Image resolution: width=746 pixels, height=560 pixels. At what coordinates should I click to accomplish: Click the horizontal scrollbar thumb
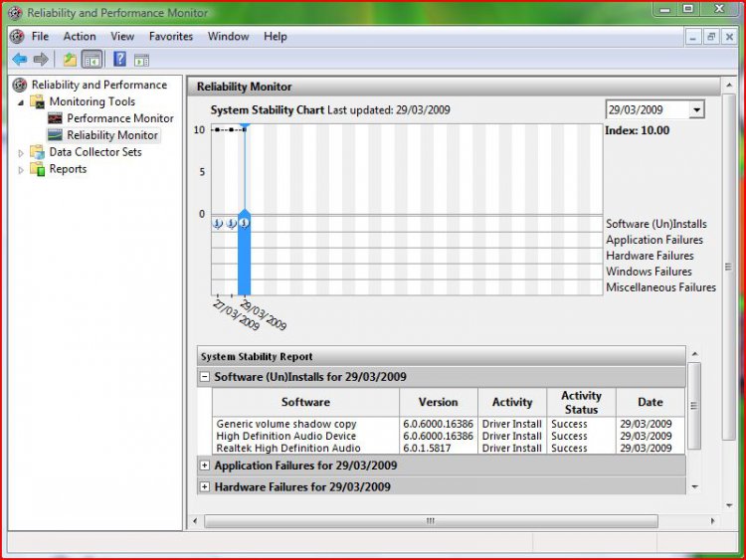point(431,521)
